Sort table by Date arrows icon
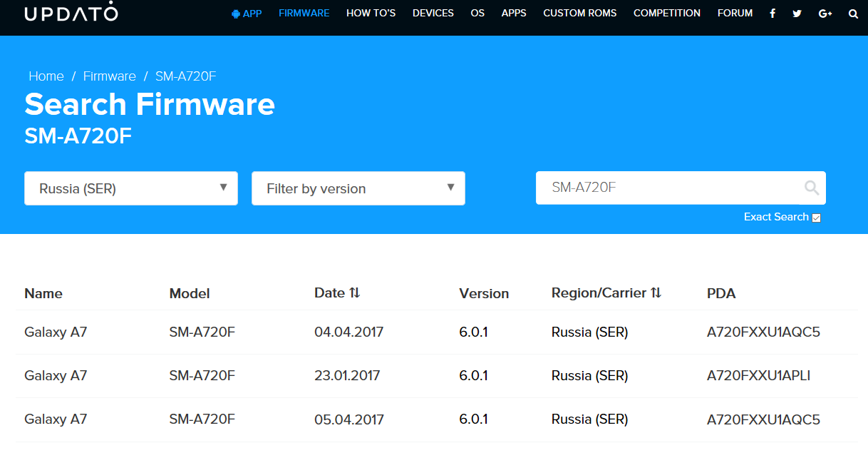868x458 pixels. pos(355,292)
